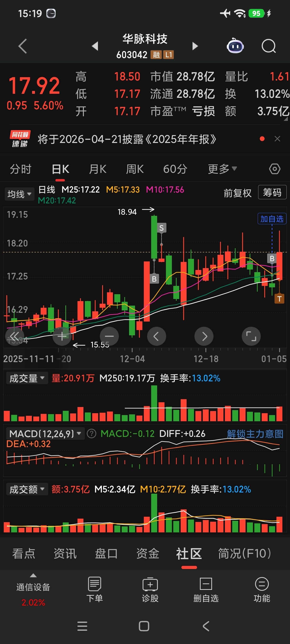Viewport: 290px width, 644px height.
Task: Switch to 月K monthly chart tab
Action: point(98,169)
